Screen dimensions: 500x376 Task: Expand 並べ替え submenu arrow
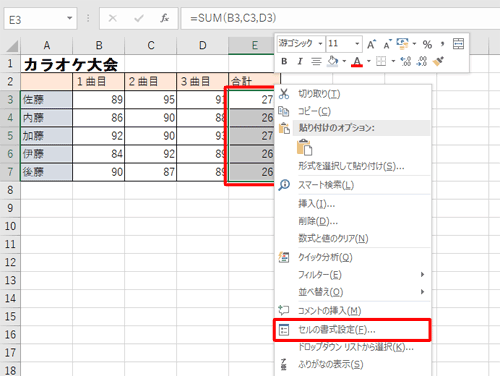pyautogui.click(x=422, y=292)
